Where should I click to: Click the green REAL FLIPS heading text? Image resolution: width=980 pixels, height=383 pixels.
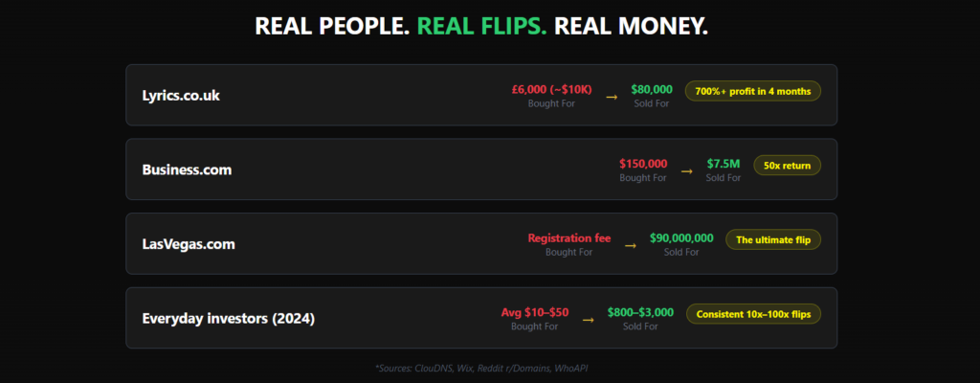click(x=481, y=26)
